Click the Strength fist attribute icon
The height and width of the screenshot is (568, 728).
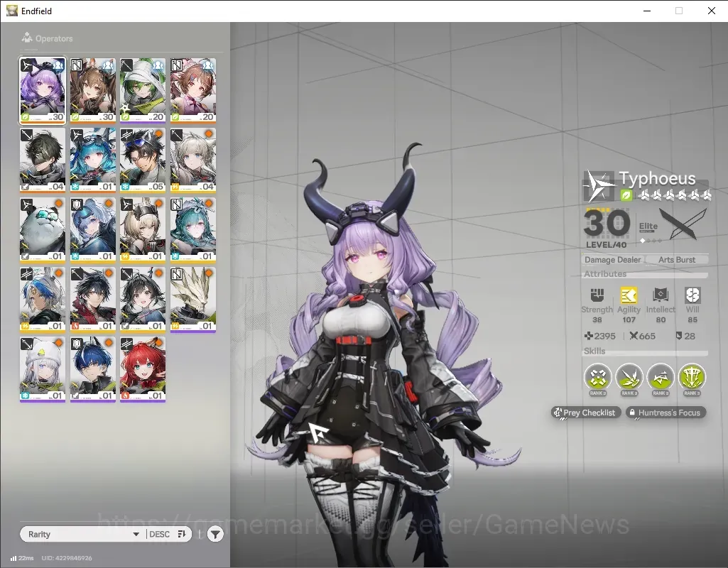597,295
